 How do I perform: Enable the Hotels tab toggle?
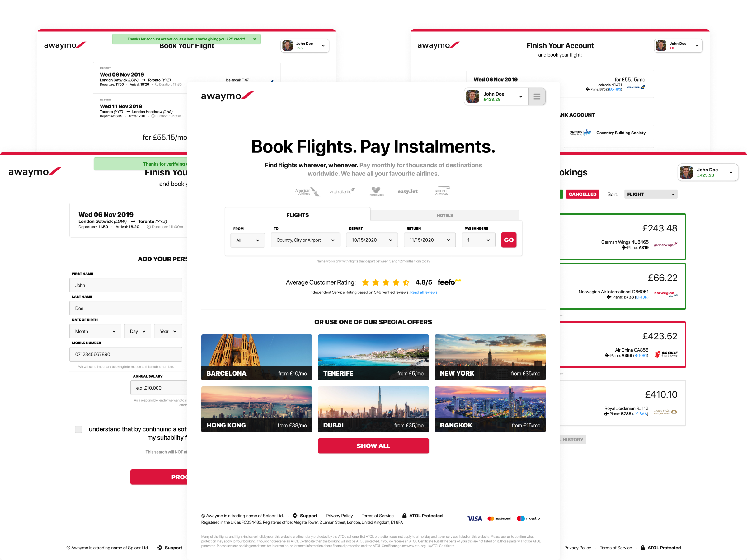tap(445, 215)
